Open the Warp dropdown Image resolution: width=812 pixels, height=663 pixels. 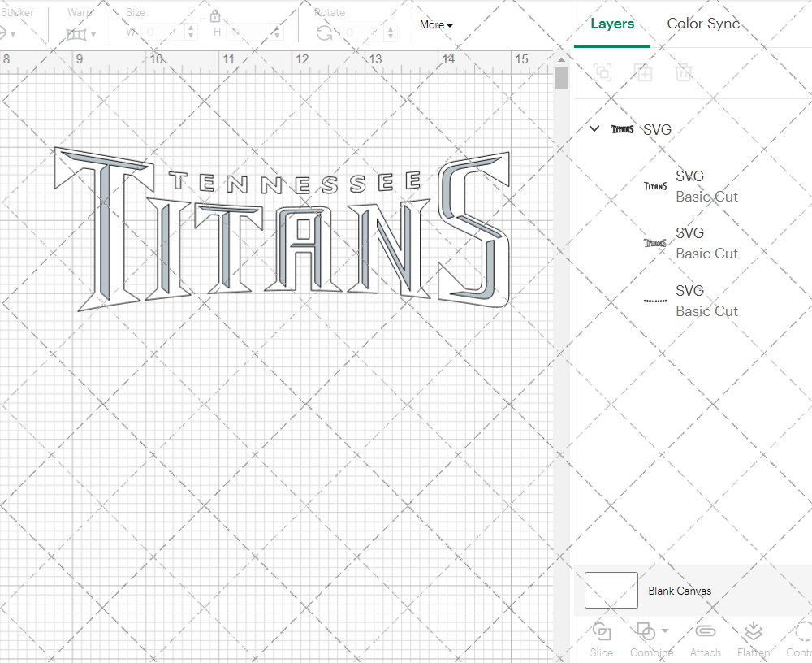click(81, 34)
